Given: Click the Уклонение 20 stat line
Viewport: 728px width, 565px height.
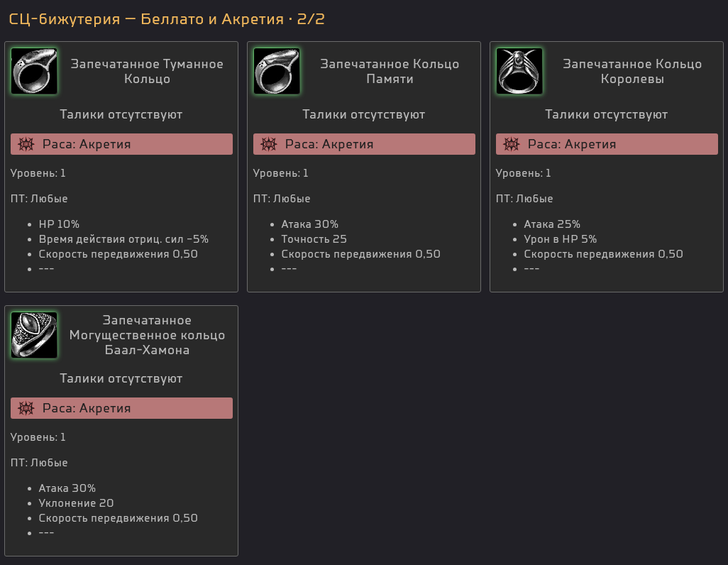Looking at the screenshot, I should (x=76, y=503).
